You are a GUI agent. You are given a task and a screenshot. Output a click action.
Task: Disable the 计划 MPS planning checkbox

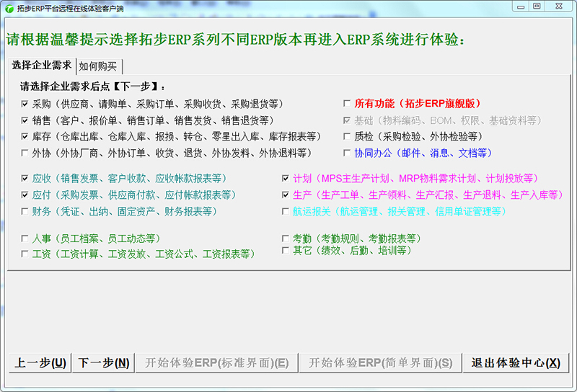(286, 178)
